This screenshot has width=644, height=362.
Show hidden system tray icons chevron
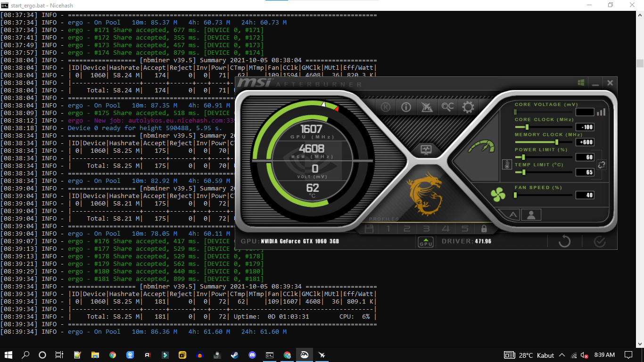point(561,355)
